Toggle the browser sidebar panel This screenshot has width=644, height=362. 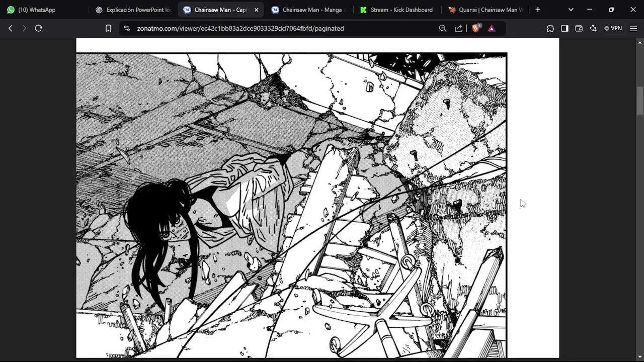point(565,29)
